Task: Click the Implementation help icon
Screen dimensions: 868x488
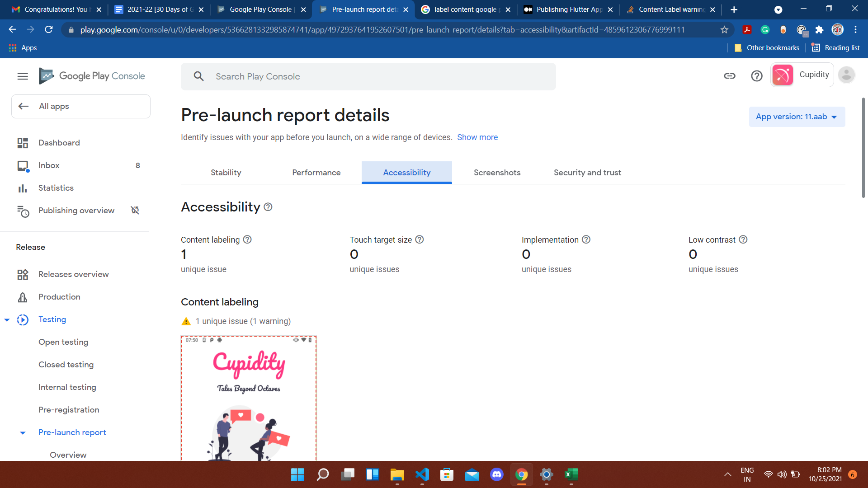Action: click(586, 239)
